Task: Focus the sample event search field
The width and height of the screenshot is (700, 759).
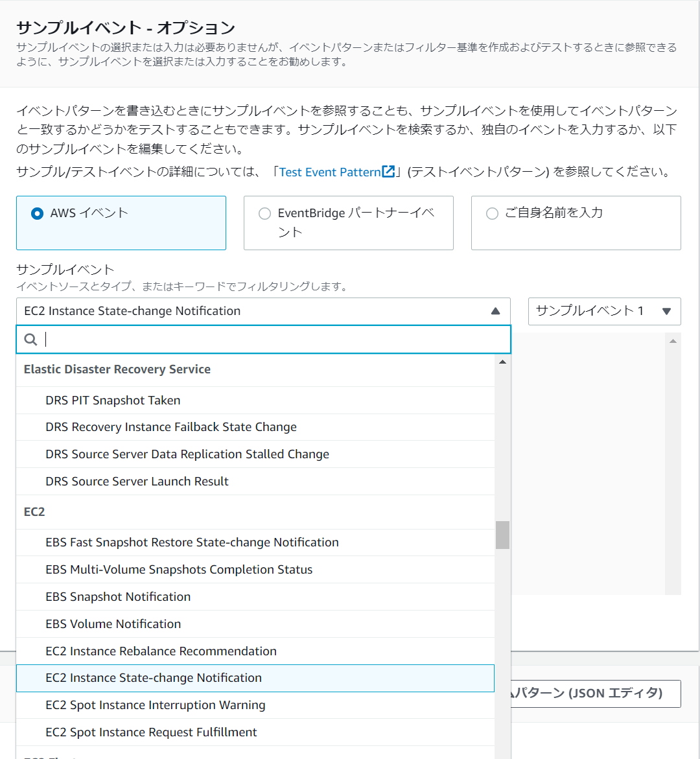Action: 263,340
